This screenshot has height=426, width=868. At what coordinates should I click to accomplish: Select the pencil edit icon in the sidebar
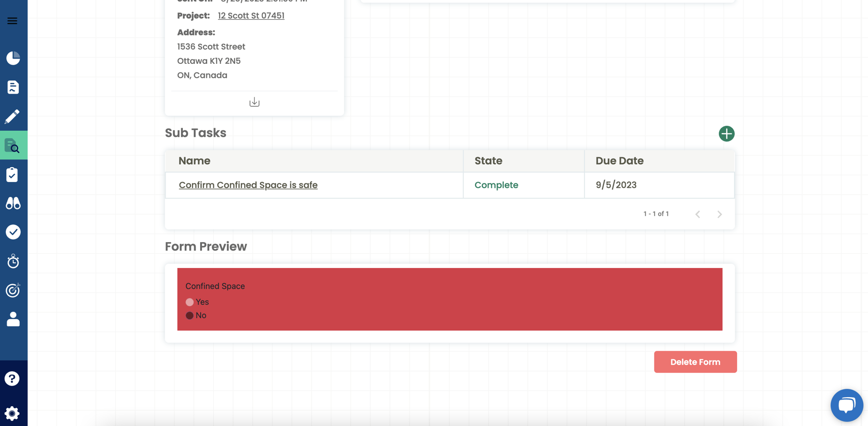(12, 116)
